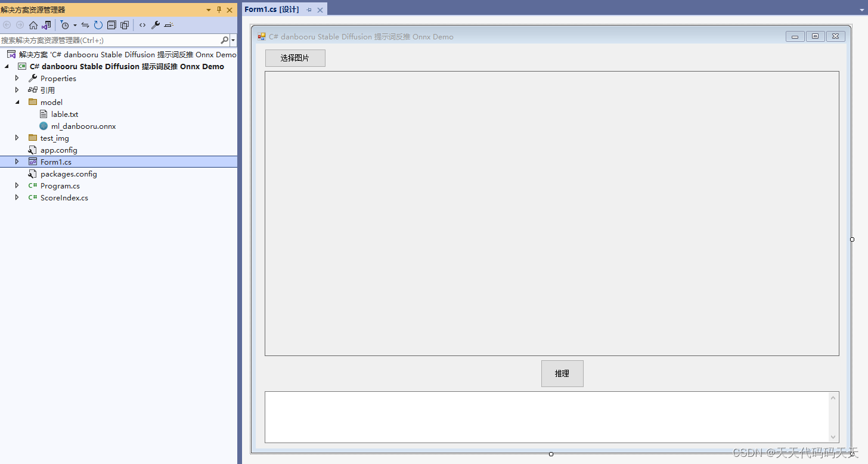Image resolution: width=868 pixels, height=464 pixels.
Task: Select Program.cs file
Action: pos(60,185)
